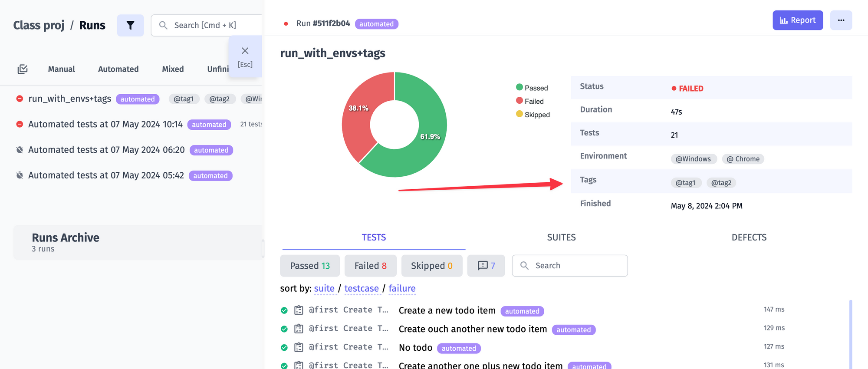
Task: Sort tests by suite
Action: [x=324, y=289]
